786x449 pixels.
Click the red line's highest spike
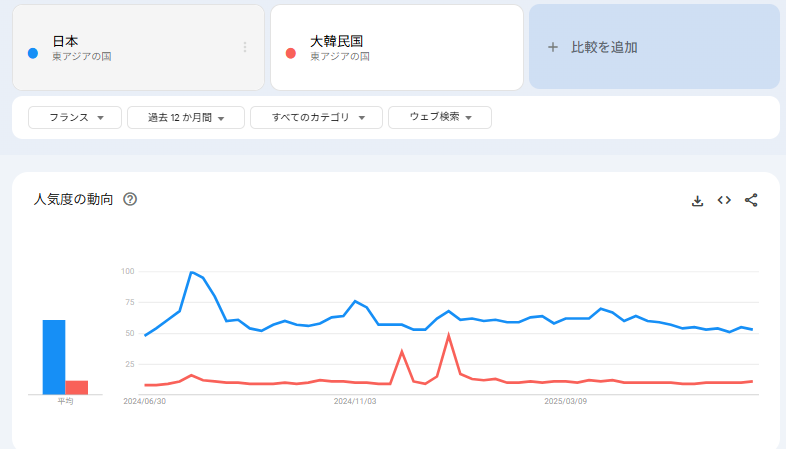click(449, 336)
